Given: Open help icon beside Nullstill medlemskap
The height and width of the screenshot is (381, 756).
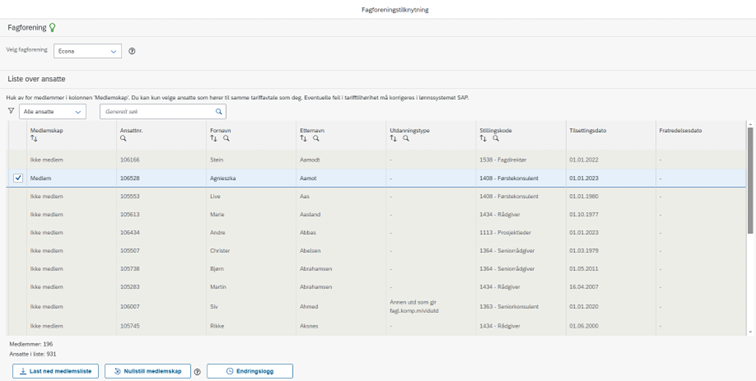Looking at the screenshot, I should [x=197, y=372].
